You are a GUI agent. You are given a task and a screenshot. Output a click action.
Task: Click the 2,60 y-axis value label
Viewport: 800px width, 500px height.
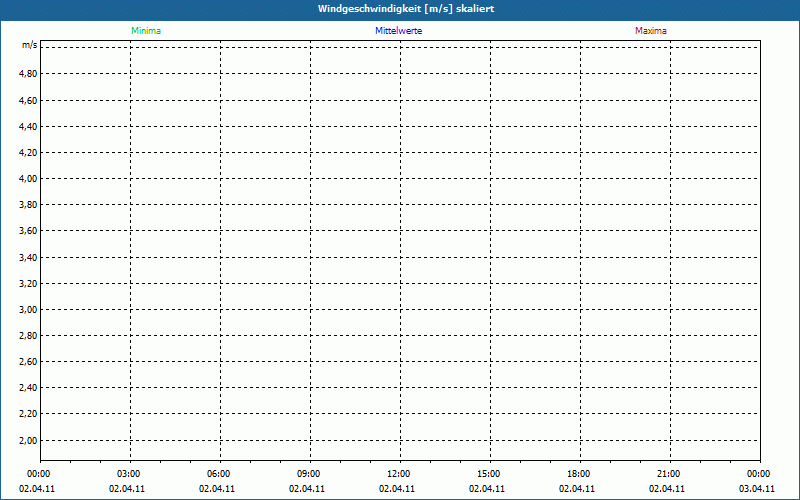coord(28,362)
